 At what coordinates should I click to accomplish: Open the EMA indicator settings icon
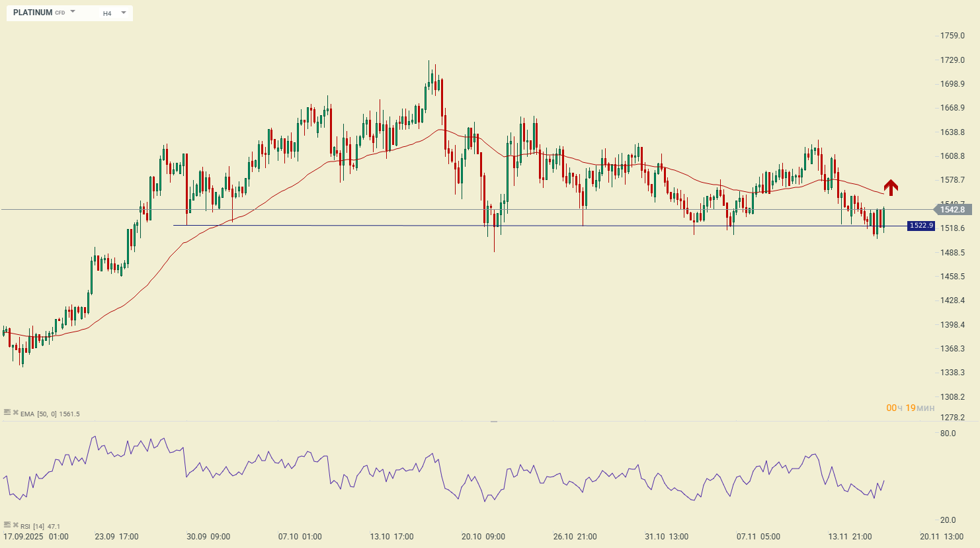point(7,412)
